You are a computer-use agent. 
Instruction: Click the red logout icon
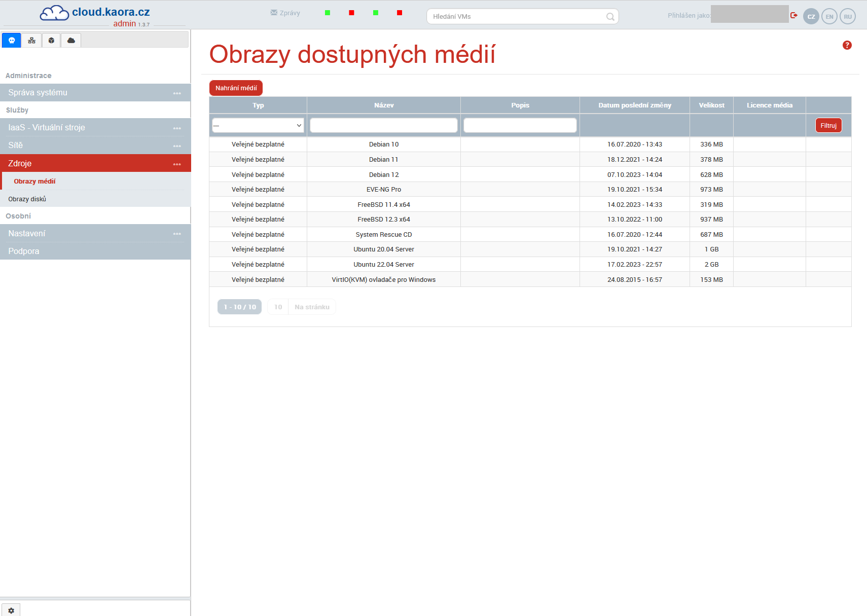pos(794,16)
